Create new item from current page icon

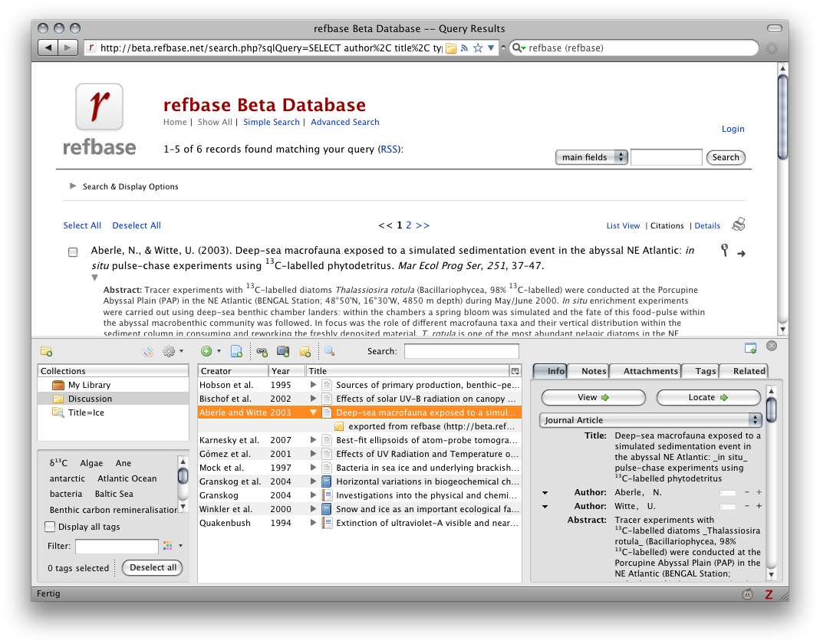click(236, 351)
